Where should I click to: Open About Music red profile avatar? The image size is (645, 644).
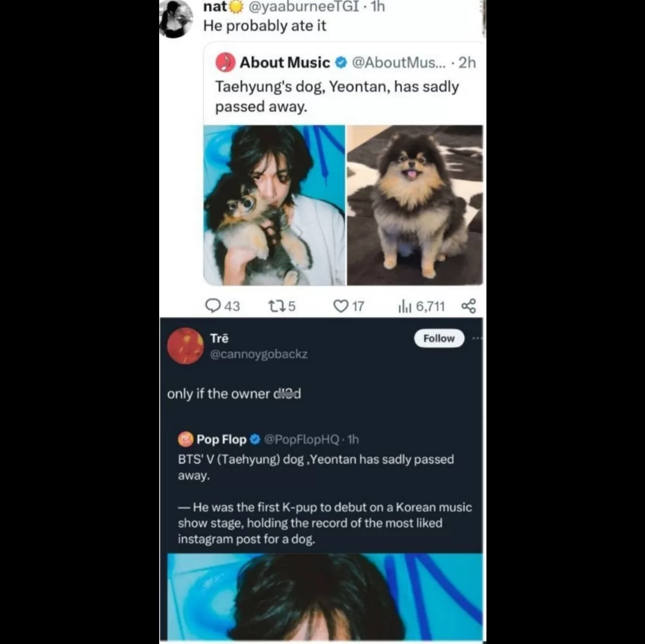pyautogui.click(x=225, y=62)
